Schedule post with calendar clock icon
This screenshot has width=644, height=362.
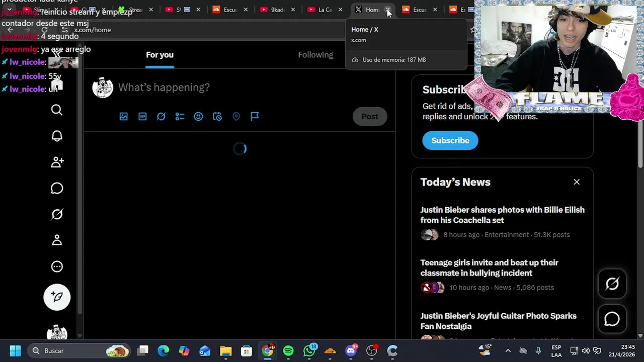[x=217, y=116]
